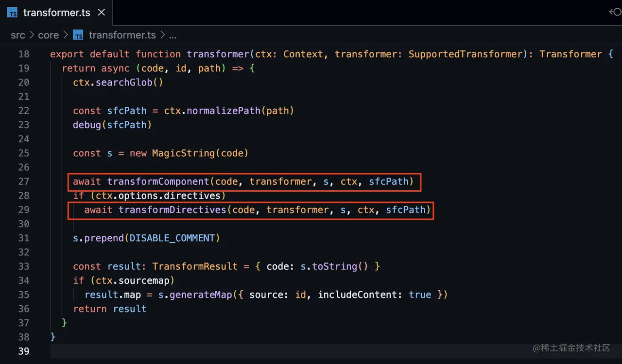
Task: Click line number 39 in the gutter
Action: (24, 351)
